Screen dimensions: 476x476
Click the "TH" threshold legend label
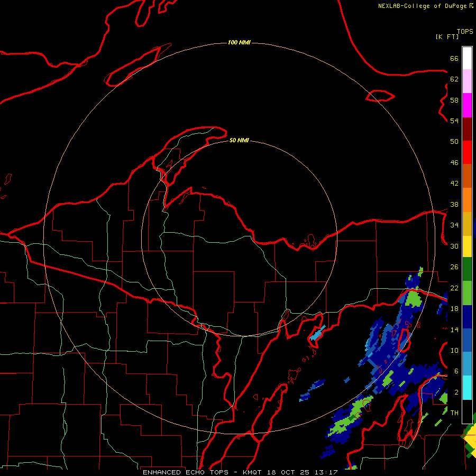tap(454, 413)
